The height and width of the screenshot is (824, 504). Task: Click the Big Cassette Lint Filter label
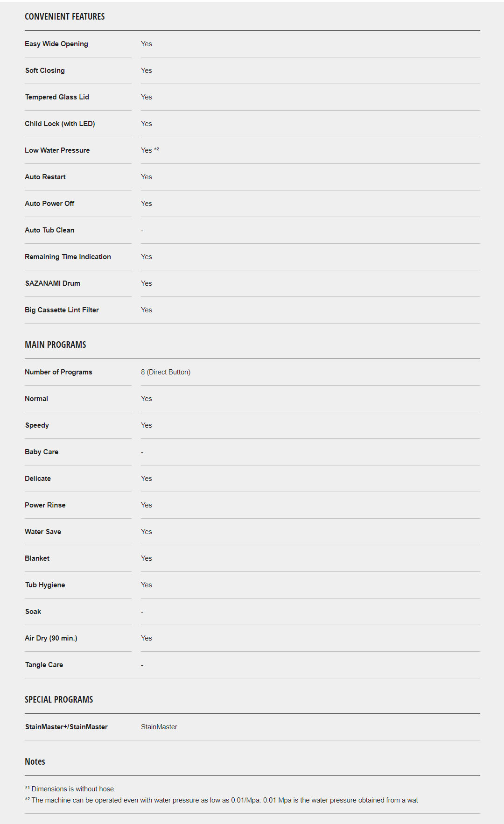coord(62,310)
